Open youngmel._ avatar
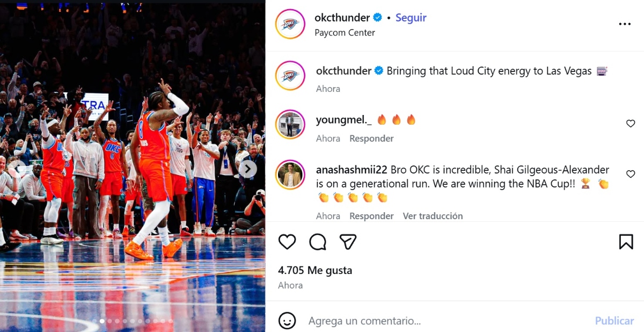Viewport: 644px width, 332px height. [290, 124]
